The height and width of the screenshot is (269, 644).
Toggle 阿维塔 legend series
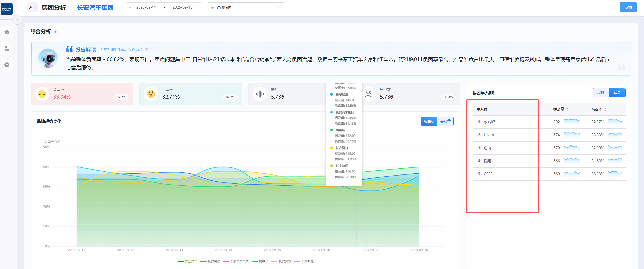[260, 261]
